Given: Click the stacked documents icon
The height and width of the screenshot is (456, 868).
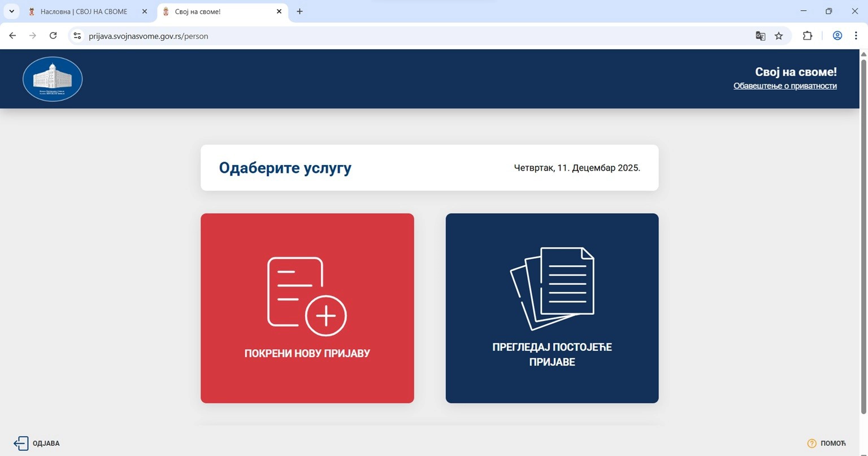Looking at the screenshot, I should tap(552, 289).
